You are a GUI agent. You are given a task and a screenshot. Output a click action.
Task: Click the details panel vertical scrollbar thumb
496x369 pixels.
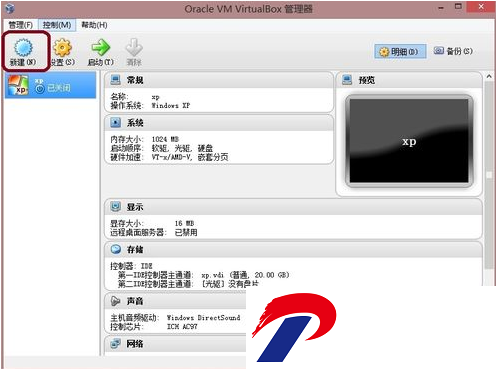point(489,175)
